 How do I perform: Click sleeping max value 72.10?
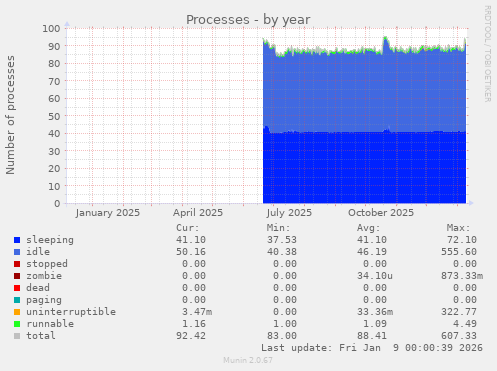462,240
